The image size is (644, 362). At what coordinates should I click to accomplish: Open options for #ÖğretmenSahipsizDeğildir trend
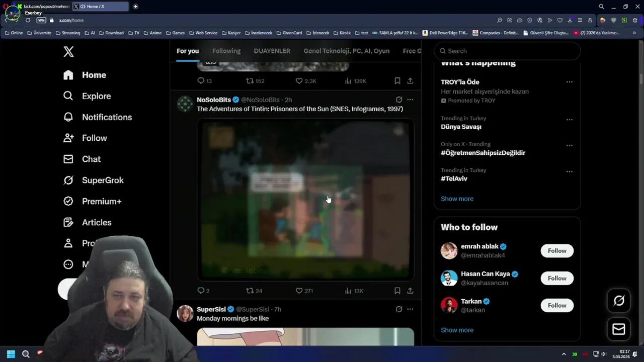point(569,145)
